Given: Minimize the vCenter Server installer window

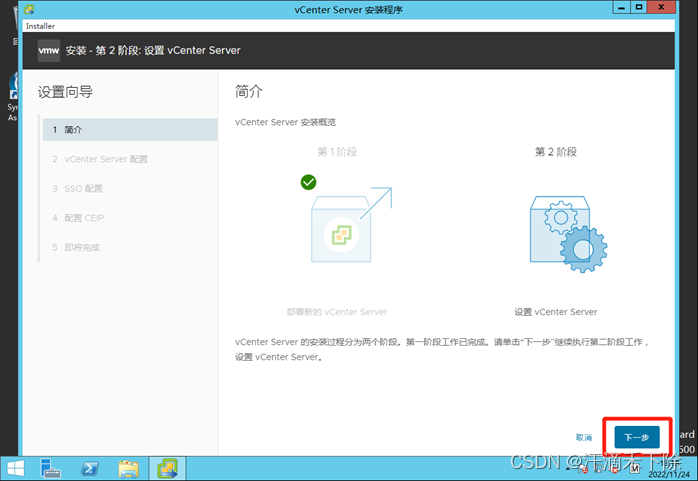Looking at the screenshot, I should (621, 8).
